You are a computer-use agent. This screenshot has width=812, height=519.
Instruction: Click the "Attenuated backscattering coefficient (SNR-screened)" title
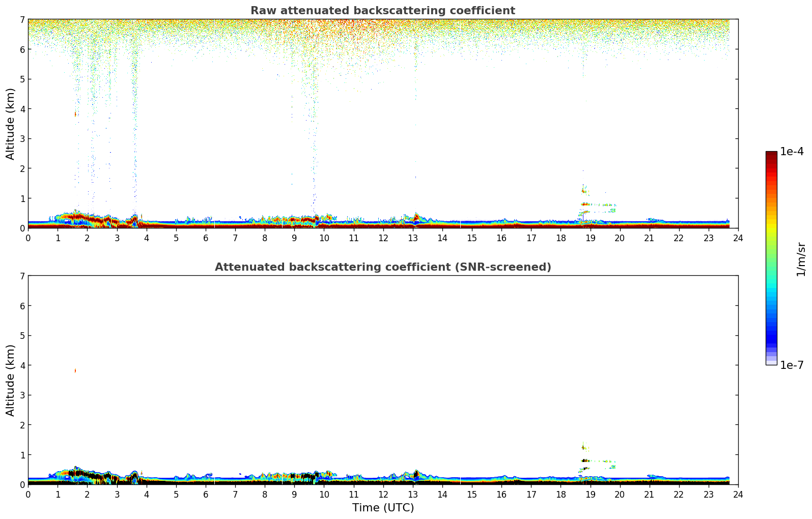coord(382,267)
